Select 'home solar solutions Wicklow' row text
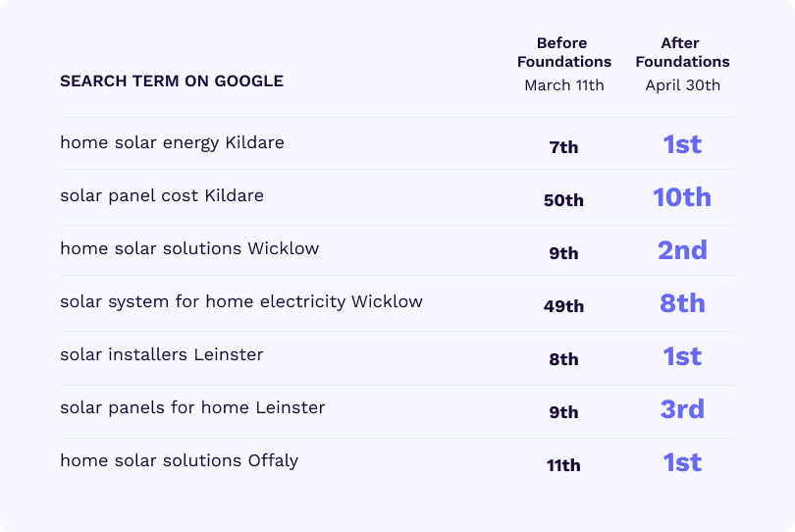This screenshot has width=795, height=532. pos(189,248)
